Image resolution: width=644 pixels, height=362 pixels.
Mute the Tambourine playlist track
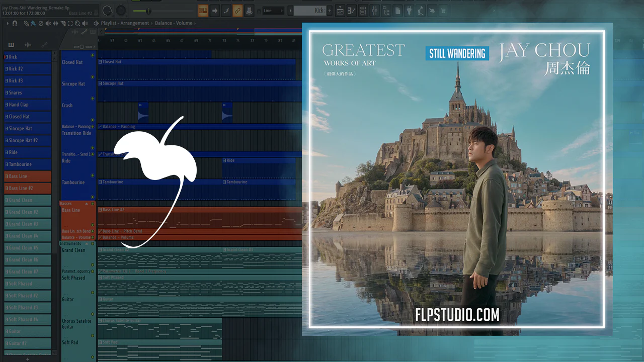(93, 198)
